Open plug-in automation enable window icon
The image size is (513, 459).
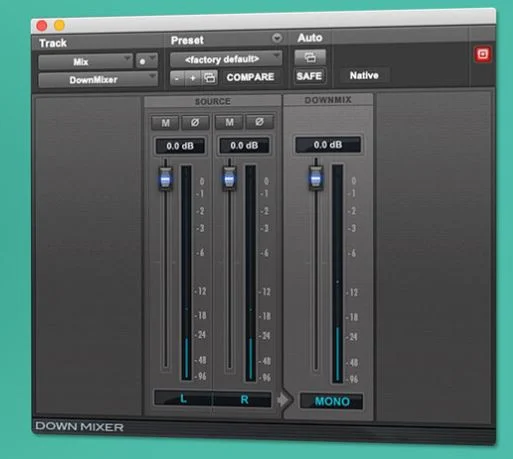coord(310,58)
